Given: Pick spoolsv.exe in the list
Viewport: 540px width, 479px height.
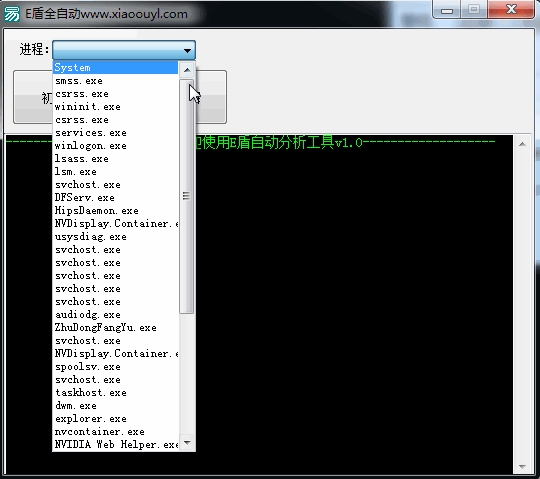Looking at the screenshot, I should 115,366.
